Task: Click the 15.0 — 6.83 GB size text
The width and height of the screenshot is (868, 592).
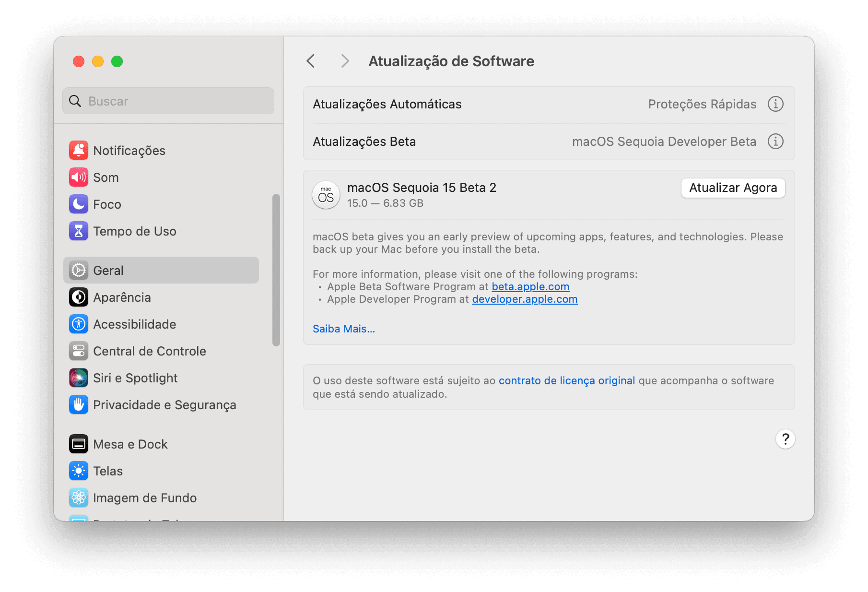Action: click(x=385, y=203)
